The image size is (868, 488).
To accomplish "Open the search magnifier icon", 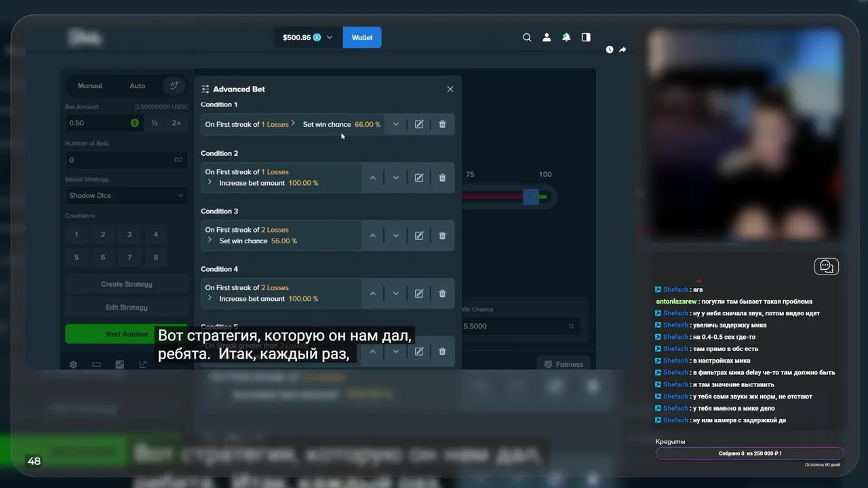I will 527,37.
